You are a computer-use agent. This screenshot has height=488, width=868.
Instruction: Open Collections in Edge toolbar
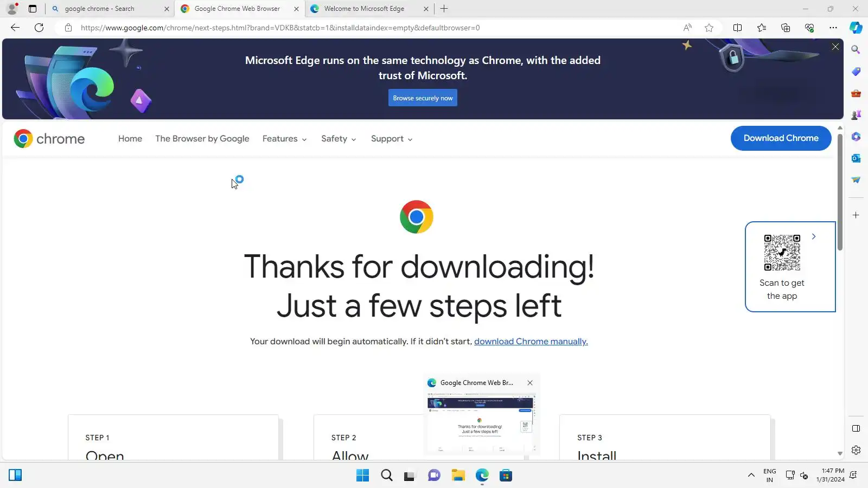(x=786, y=28)
